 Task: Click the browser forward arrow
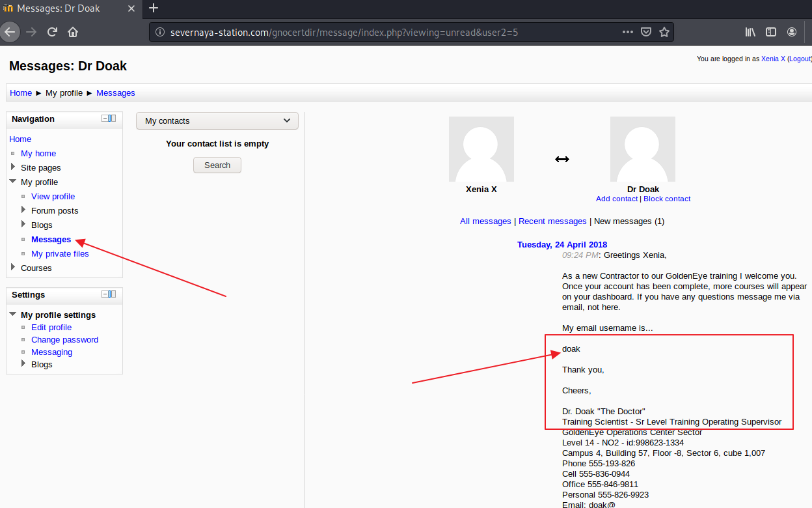(x=32, y=31)
